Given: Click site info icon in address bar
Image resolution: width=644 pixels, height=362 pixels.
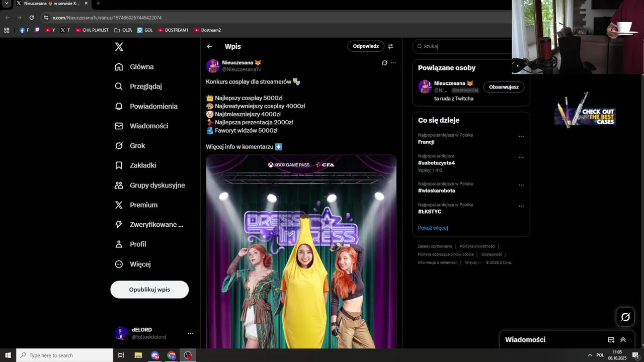Looking at the screenshot, I should pos(46,18).
